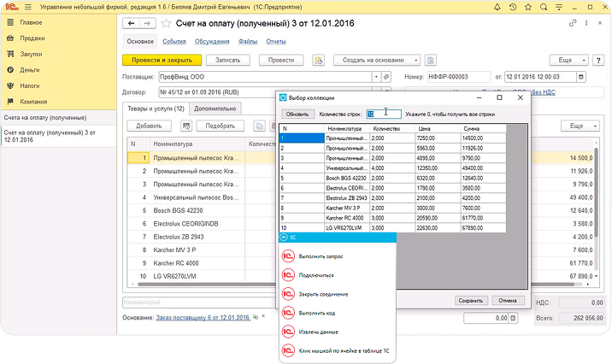Viewport: 612px width, 364px height.
Task: Click the Записать button
Action: click(228, 60)
